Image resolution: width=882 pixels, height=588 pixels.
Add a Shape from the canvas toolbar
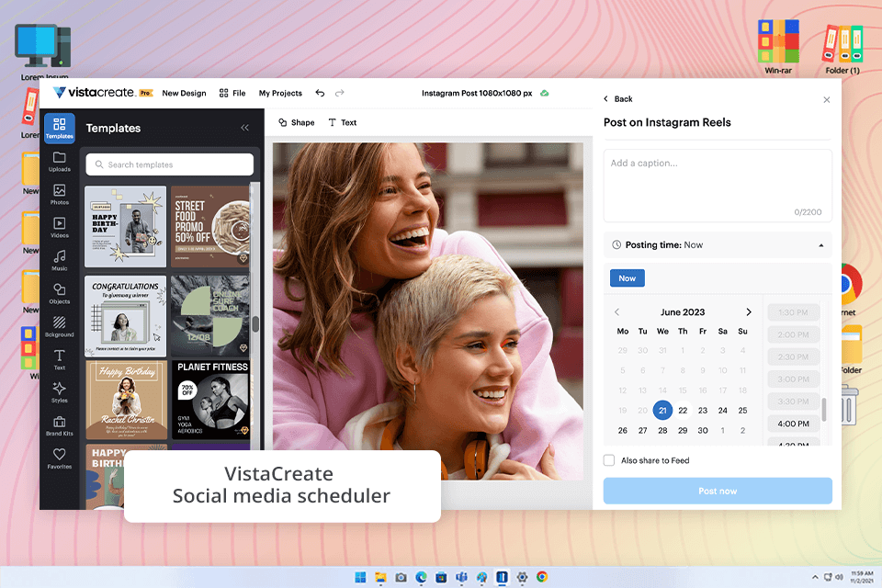coord(297,122)
